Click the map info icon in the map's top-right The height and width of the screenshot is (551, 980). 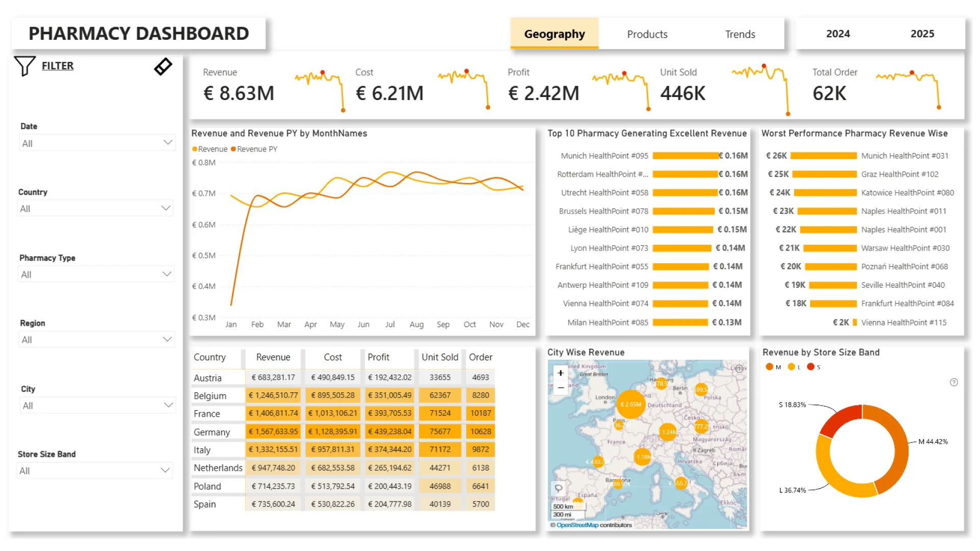(739, 368)
